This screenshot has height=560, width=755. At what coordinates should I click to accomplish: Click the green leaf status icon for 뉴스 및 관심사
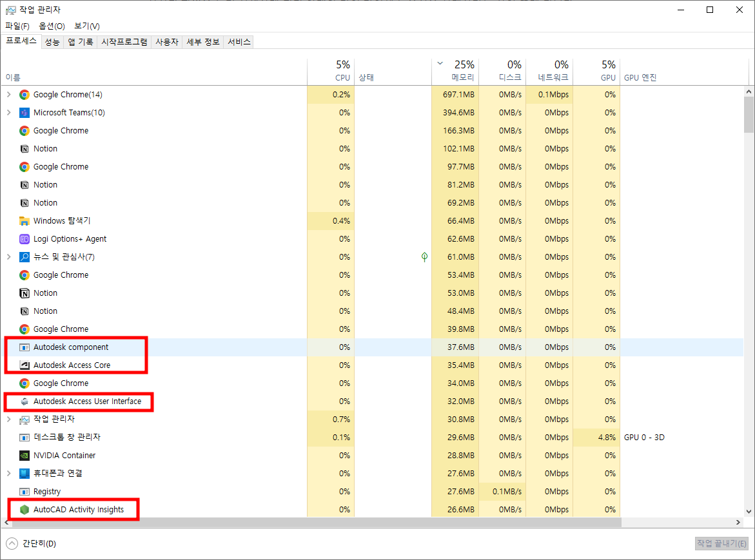(x=424, y=257)
